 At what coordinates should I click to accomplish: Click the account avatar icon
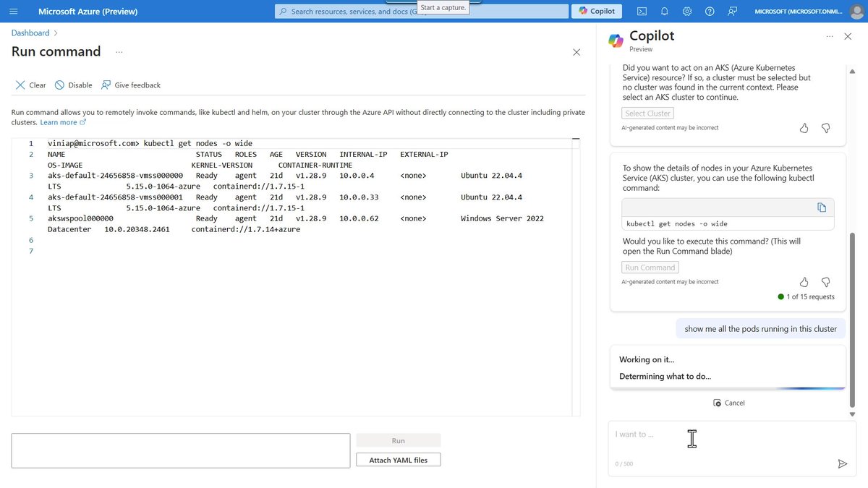tap(856, 11)
